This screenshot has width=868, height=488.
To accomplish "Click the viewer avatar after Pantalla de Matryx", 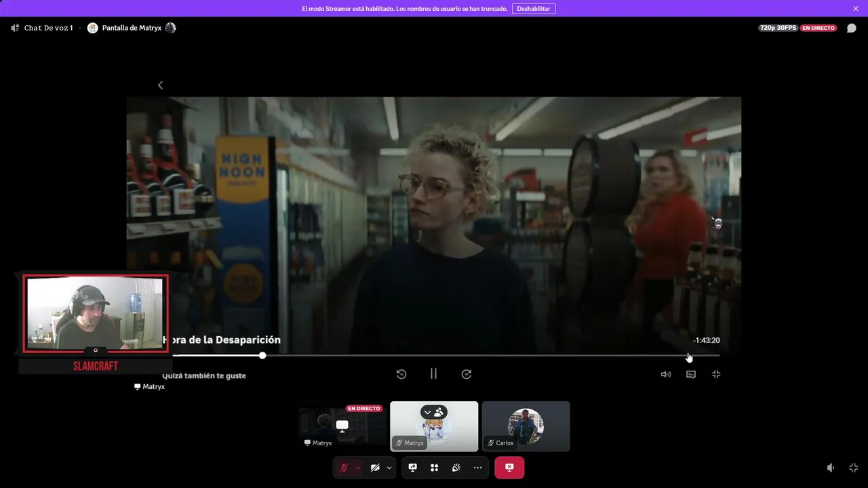I will pos(170,28).
